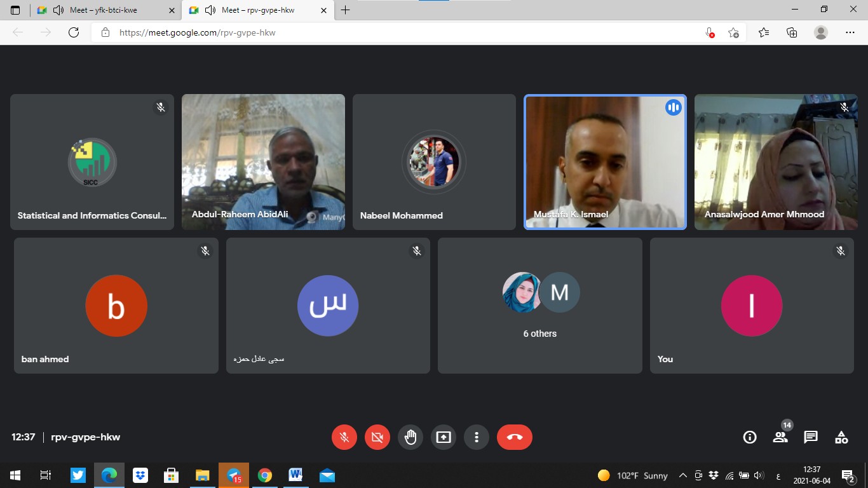Click the microphone permission icon in address bar
The image size is (868, 488).
(x=710, y=32)
